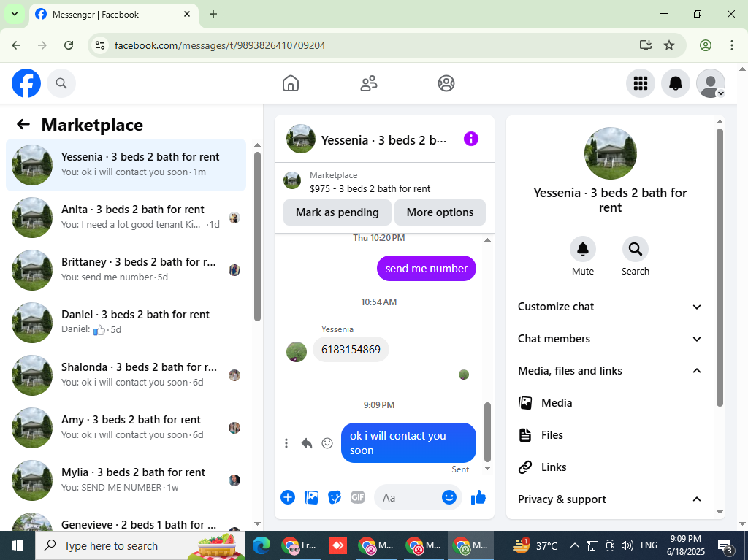Open Daniel conversation in list

126,323
